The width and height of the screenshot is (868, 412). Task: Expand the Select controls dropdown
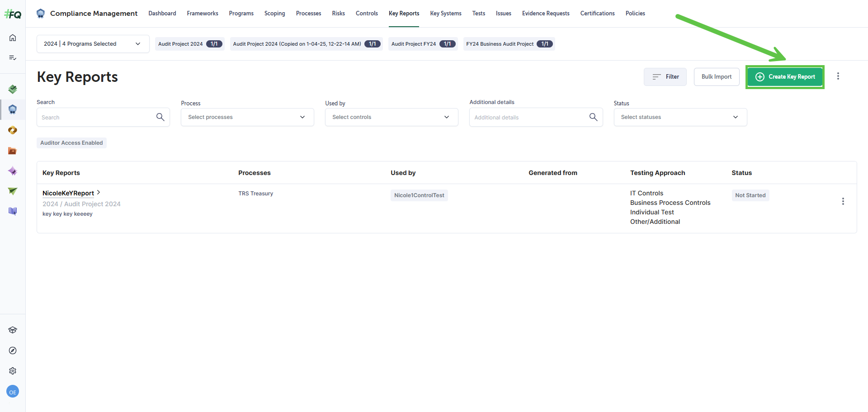point(392,117)
